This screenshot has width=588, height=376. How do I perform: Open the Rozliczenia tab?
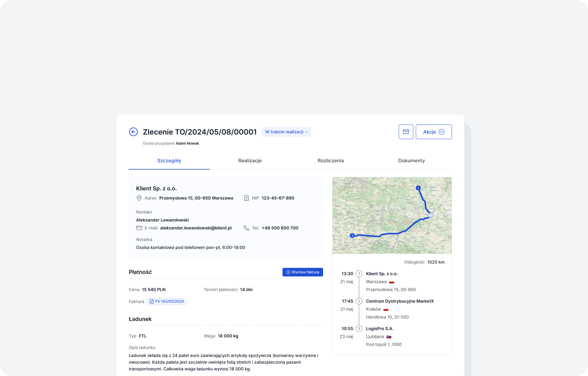click(x=331, y=161)
